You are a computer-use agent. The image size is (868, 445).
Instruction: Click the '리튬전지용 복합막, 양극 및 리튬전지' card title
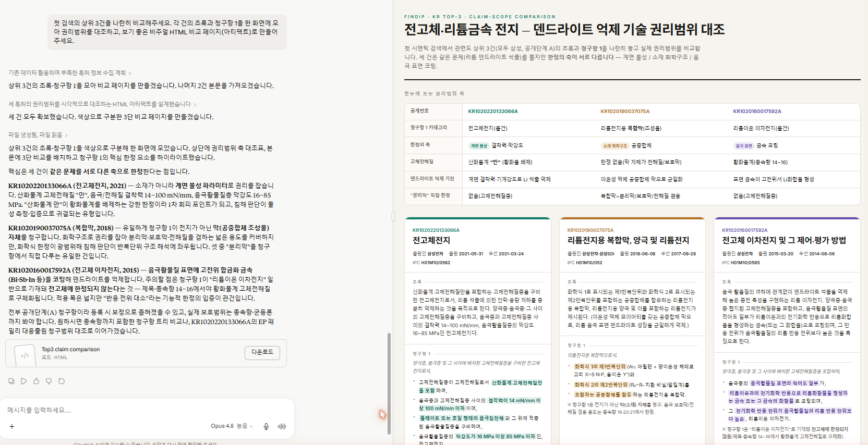tap(628, 240)
